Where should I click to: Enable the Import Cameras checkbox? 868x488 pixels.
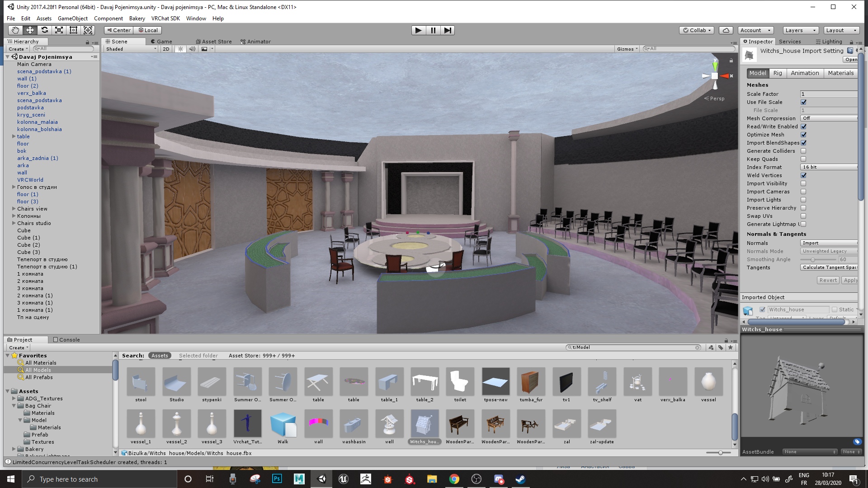803,192
